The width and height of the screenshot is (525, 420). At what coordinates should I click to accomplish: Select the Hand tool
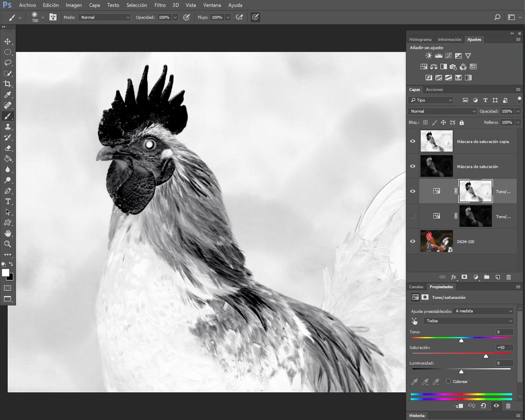point(7,233)
